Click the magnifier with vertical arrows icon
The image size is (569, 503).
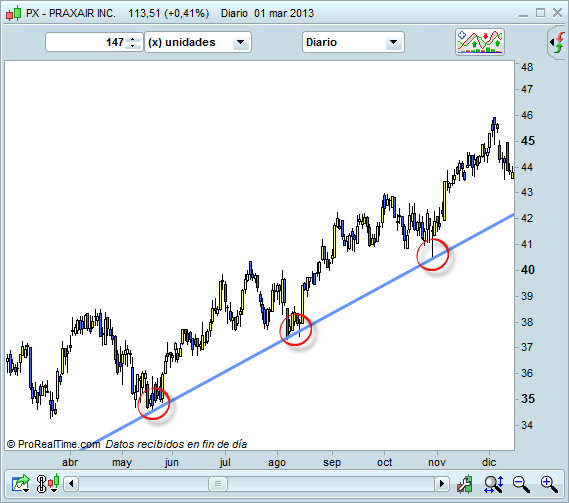(x=493, y=484)
